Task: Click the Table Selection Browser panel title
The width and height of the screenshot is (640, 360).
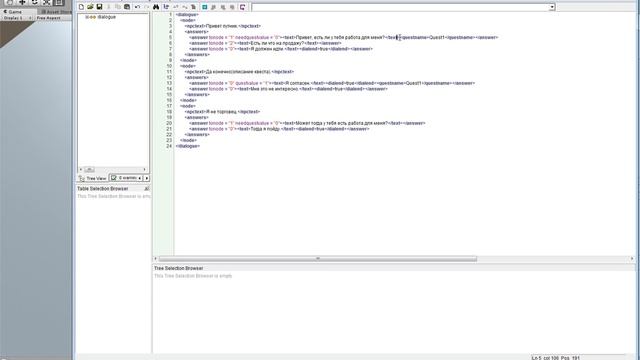Action: [x=103, y=189]
